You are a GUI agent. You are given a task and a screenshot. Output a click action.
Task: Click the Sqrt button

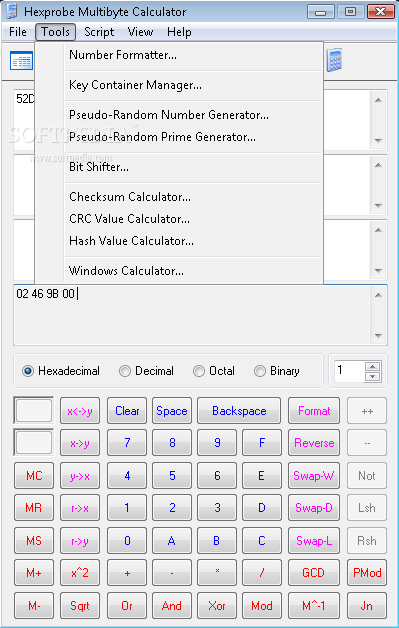coord(80,606)
